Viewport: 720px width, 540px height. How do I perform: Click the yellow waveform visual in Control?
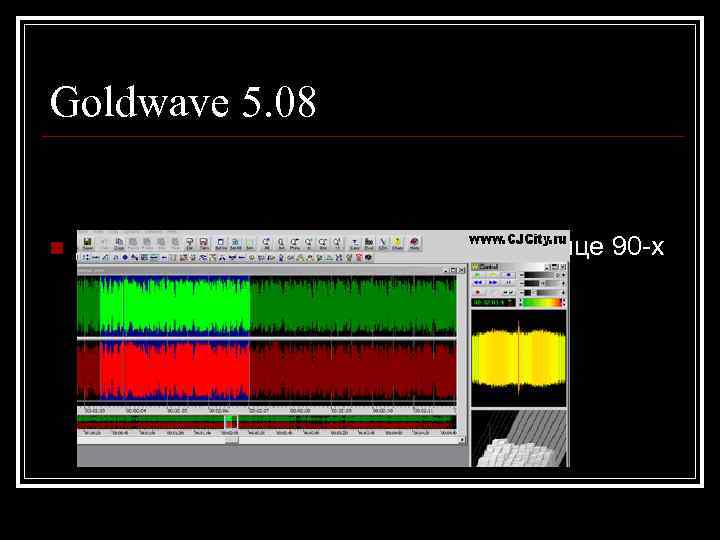(518, 358)
